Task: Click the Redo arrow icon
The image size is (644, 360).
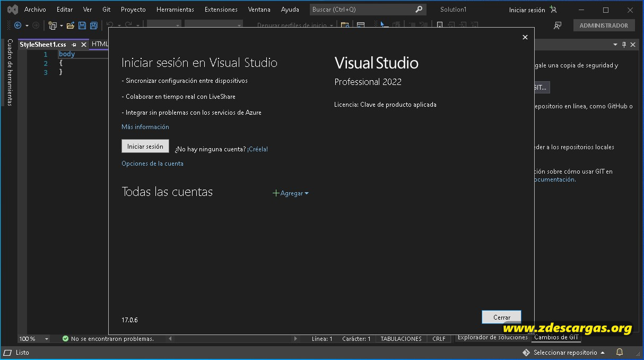Action: [x=128, y=25]
